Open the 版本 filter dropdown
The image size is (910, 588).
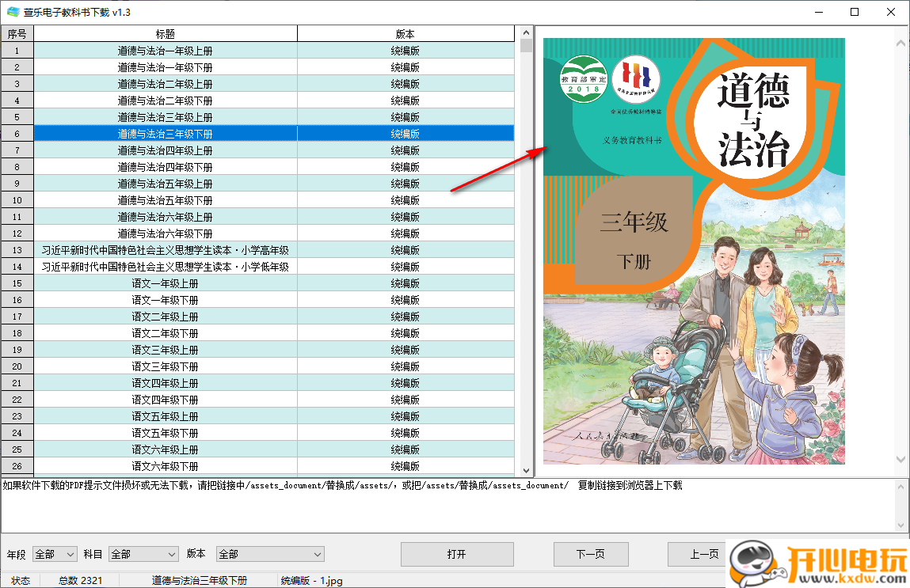268,554
